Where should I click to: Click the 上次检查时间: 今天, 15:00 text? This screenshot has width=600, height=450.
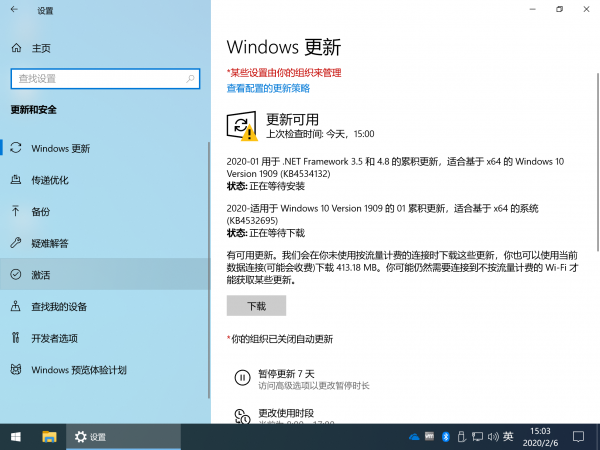point(320,134)
